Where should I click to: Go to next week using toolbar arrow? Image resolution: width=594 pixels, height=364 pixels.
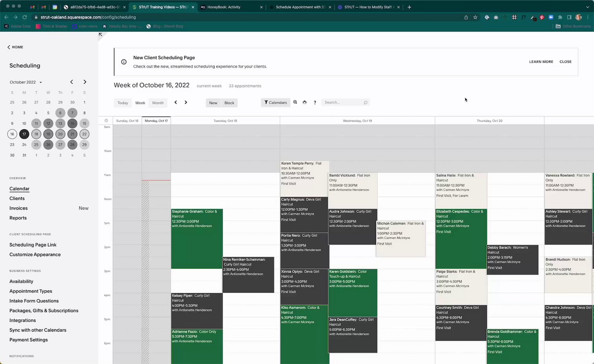pyautogui.click(x=186, y=102)
